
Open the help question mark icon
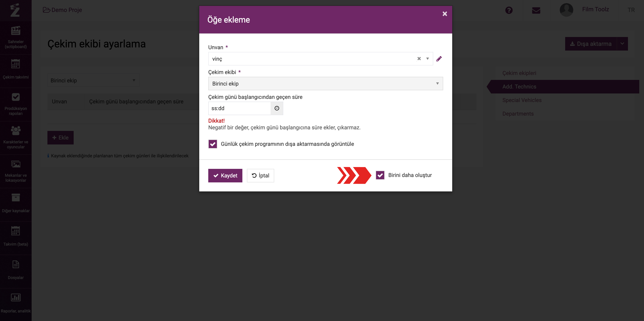[x=509, y=10]
